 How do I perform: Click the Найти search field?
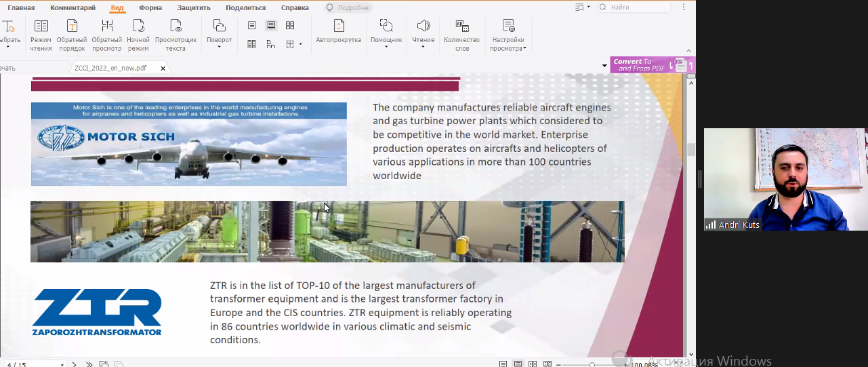pyautogui.click(x=634, y=7)
